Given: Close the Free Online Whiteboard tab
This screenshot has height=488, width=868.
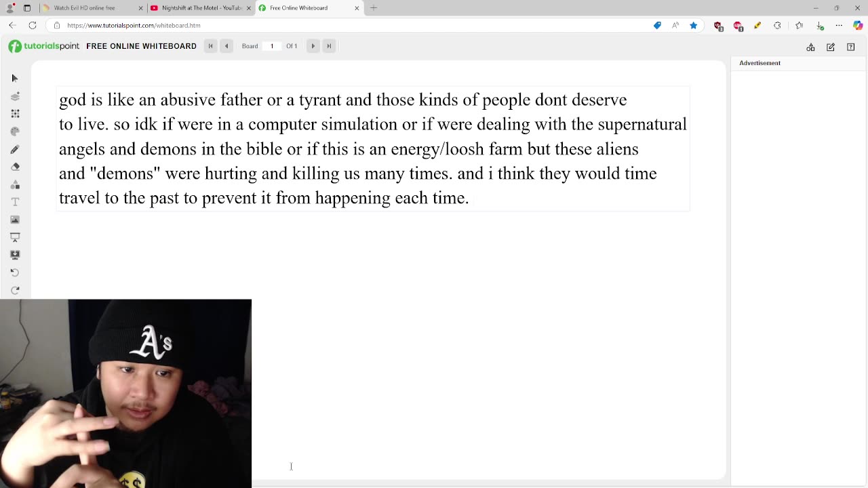Looking at the screenshot, I should tap(357, 8).
